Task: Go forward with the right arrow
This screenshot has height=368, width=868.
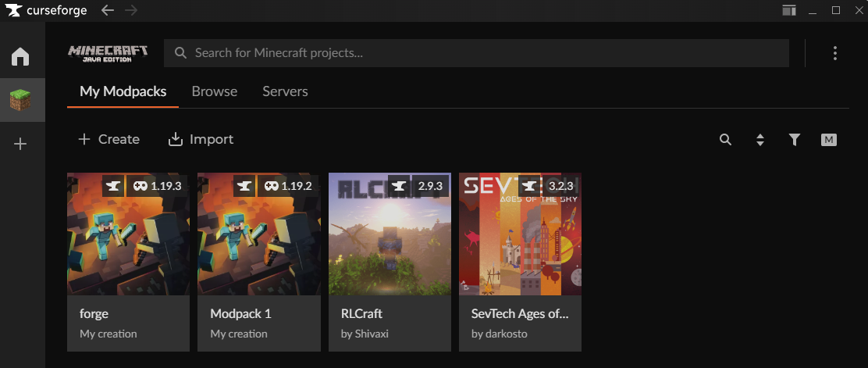Action: tap(131, 10)
